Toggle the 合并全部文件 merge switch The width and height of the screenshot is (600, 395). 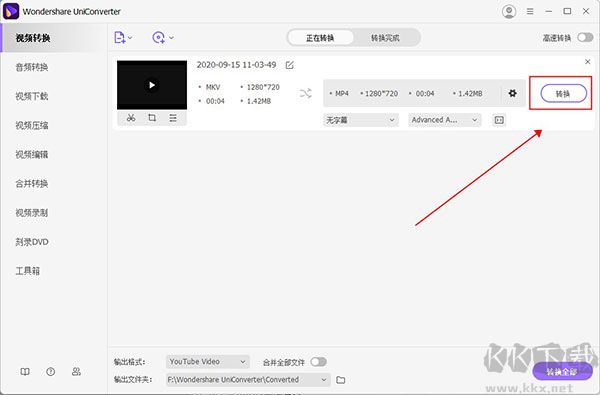(x=318, y=362)
